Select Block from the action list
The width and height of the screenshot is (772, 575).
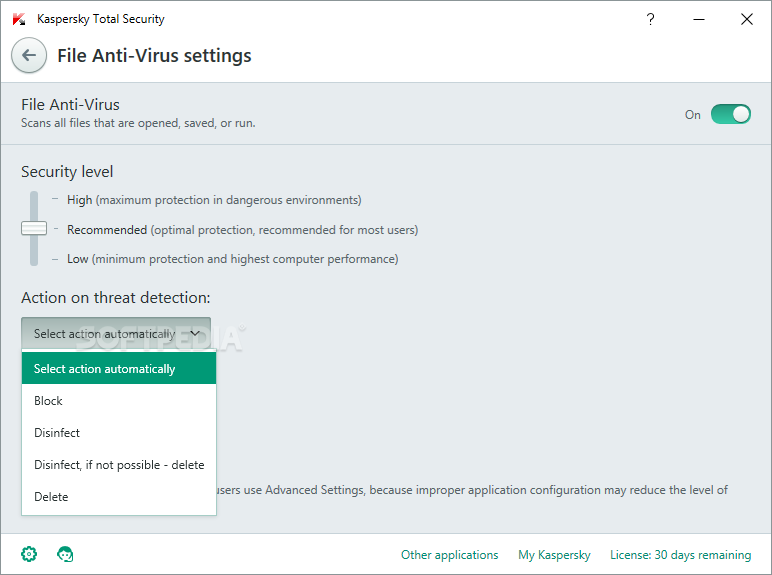coord(119,400)
